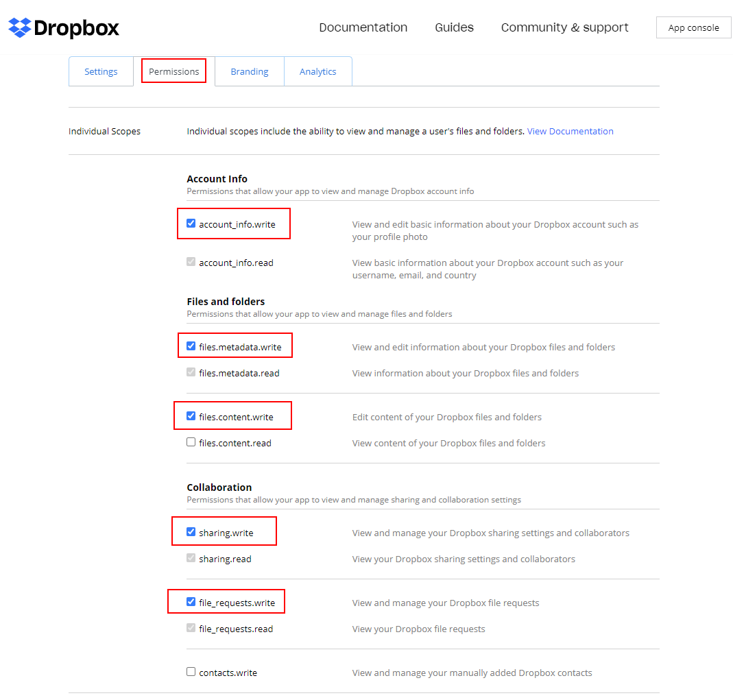
Task: Switch to the Permissions tab
Action: 173,71
